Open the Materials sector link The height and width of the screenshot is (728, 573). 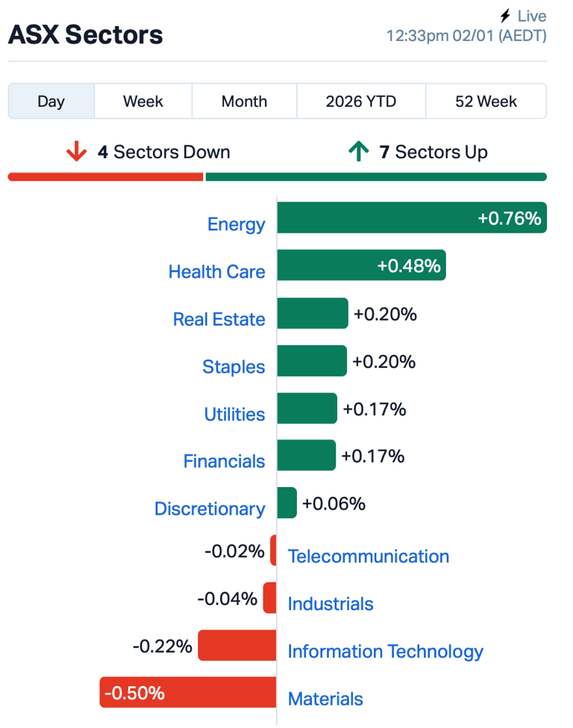(x=325, y=699)
